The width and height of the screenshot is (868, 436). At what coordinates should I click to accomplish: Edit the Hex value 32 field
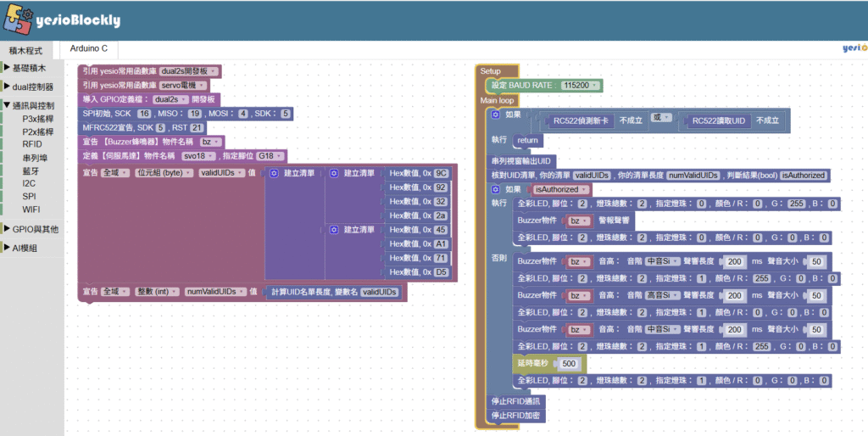441,202
